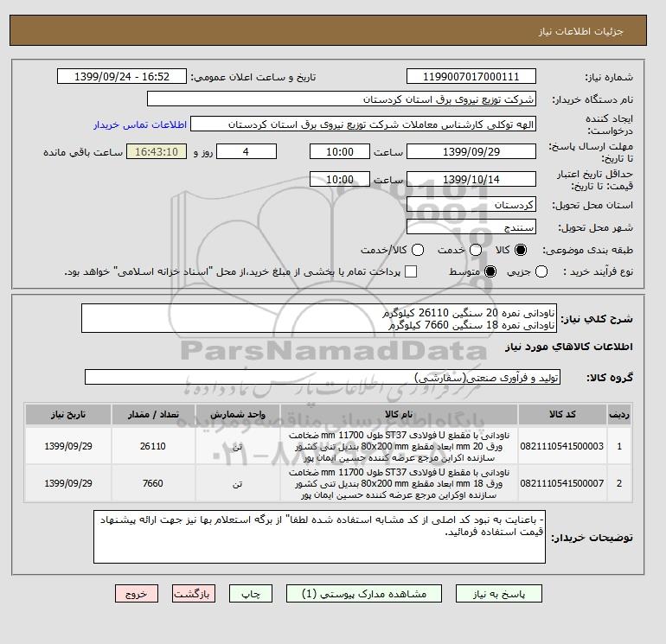Select the کالا radio button
Viewport: 666px width, 644px height.
tap(521, 250)
